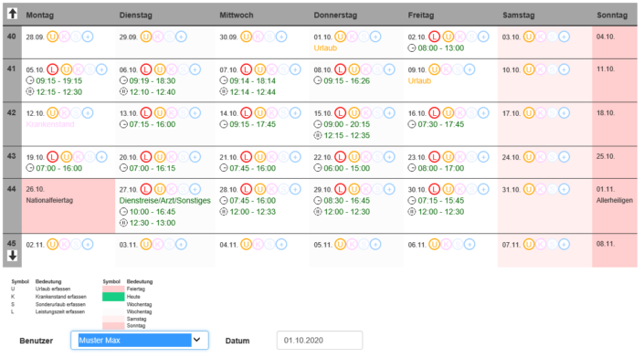Click the orange U icon on Saturday 17.10.

(529, 113)
